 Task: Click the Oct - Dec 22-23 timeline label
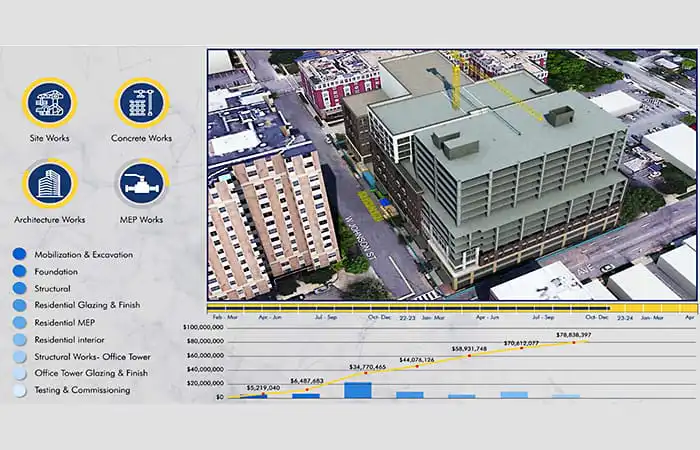[x=392, y=317]
